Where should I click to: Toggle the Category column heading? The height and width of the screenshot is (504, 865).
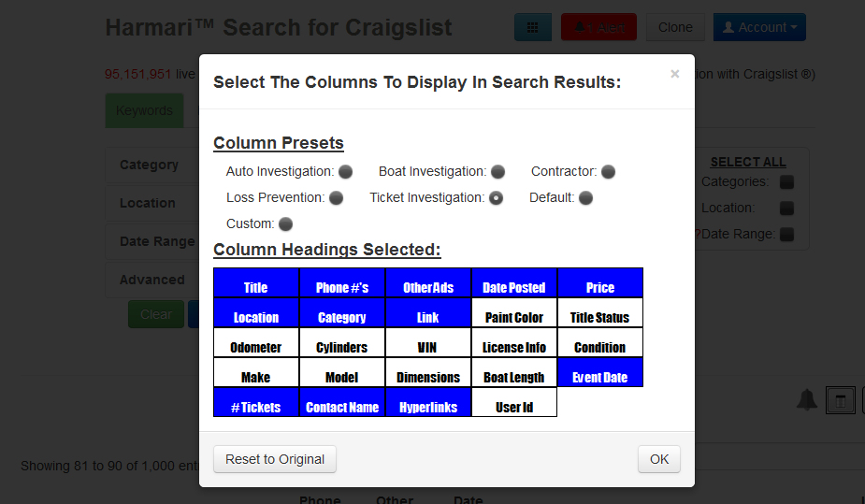pos(342,312)
